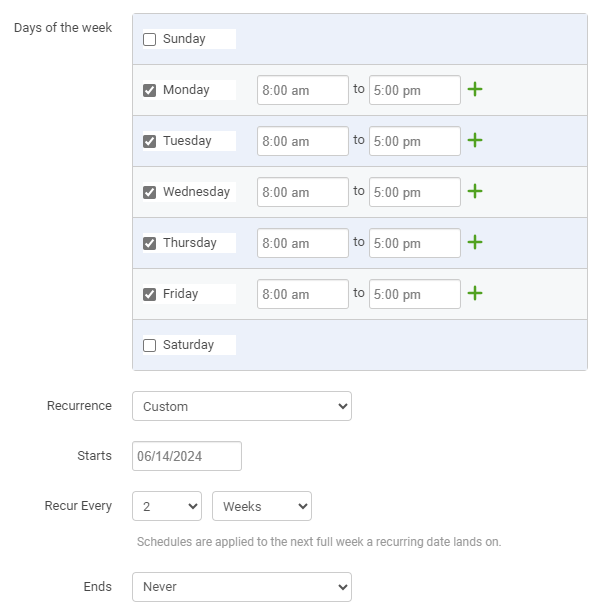The width and height of the screenshot is (601, 613).
Task: Click Thursday's 8:00 am start time field
Action: click(x=303, y=243)
